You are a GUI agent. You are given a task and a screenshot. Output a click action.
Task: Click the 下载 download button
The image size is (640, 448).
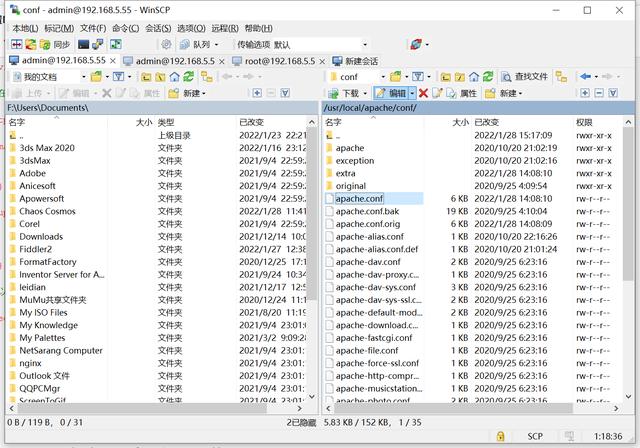345,93
